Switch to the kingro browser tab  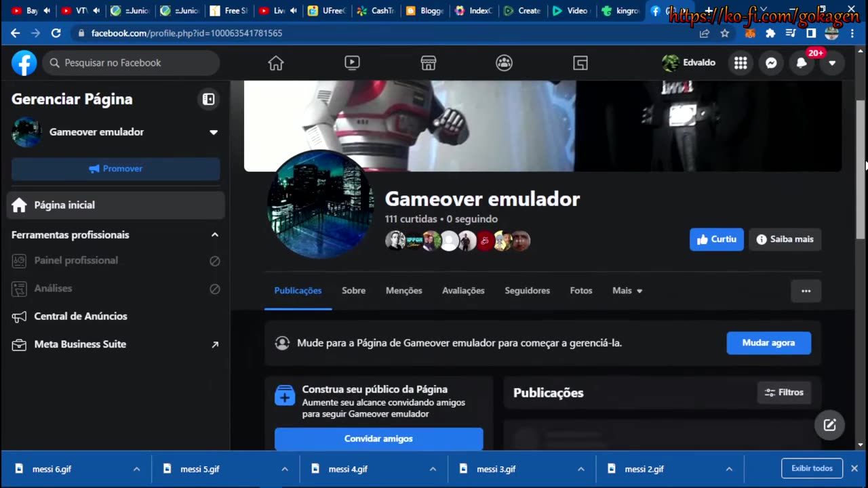[620, 11]
